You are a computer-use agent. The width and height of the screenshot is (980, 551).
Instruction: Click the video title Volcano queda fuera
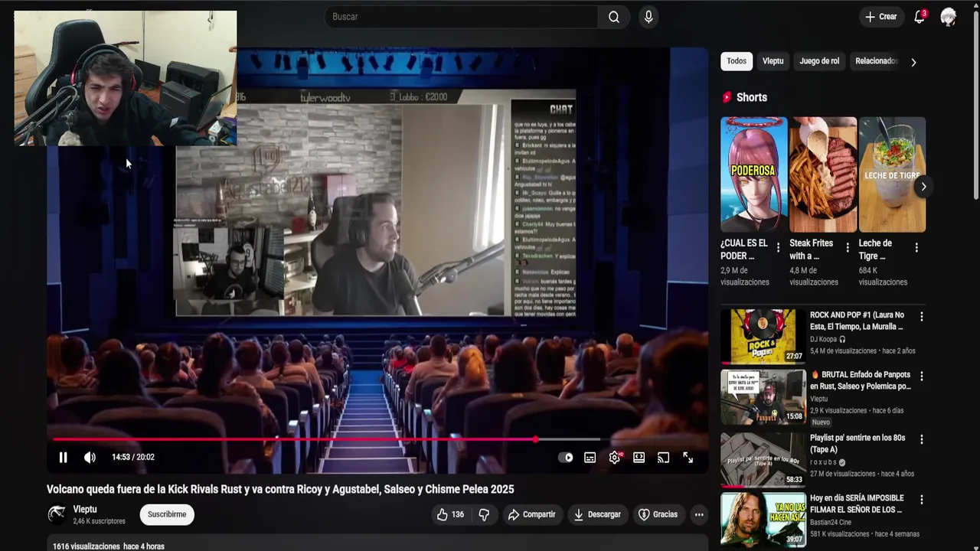click(x=280, y=489)
